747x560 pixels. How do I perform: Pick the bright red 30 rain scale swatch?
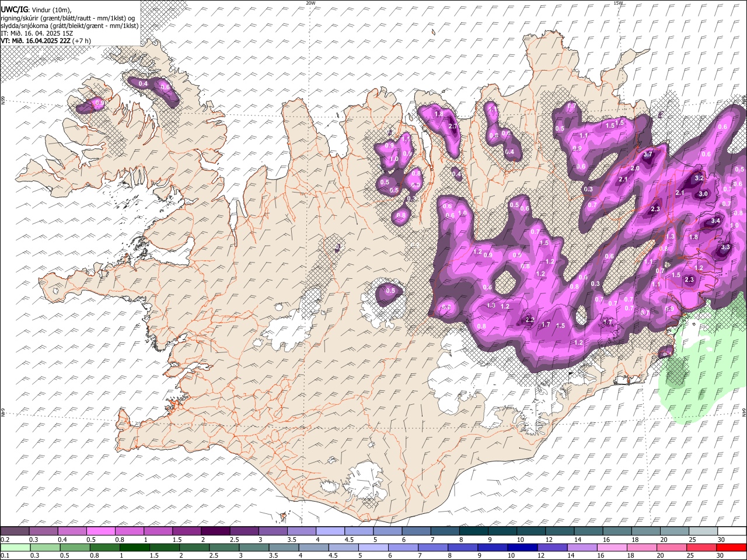(x=731, y=547)
